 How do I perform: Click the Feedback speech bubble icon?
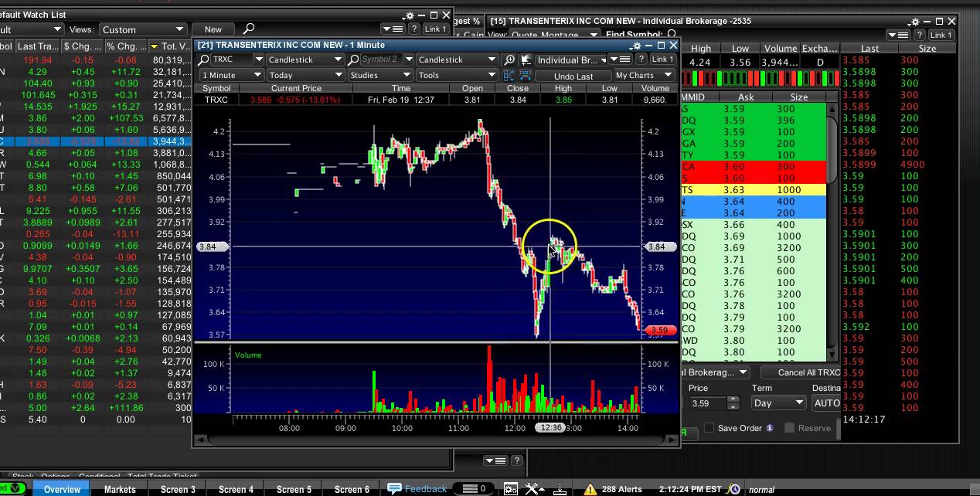[394, 488]
